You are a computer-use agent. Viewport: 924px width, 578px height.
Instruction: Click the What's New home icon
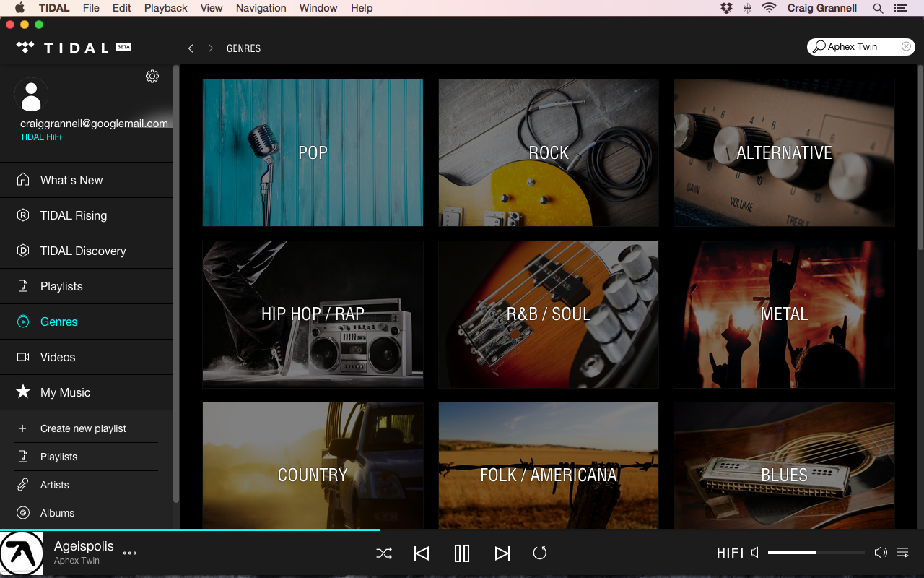pos(23,179)
